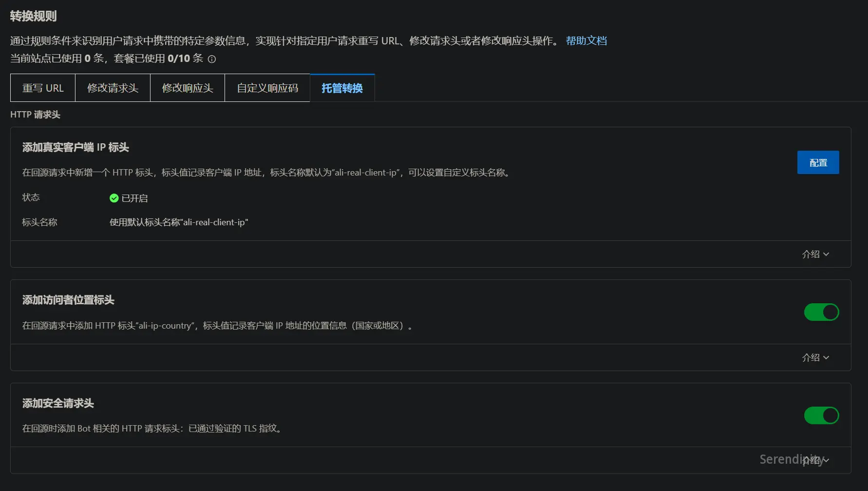Toggle 添加访问者位置标头 switch off

click(821, 312)
